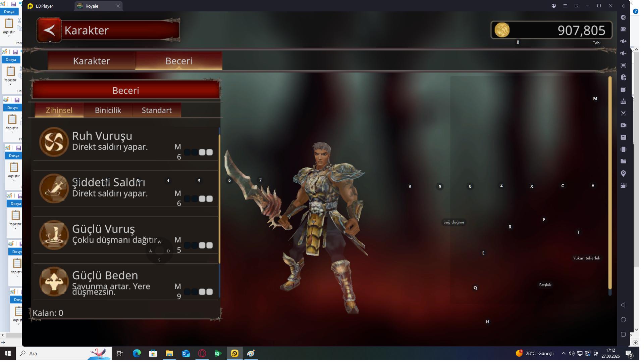This screenshot has height=362, width=644.
Task: Click the Windows search box labeled Ara
Action: pyautogui.click(x=64, y=354)
